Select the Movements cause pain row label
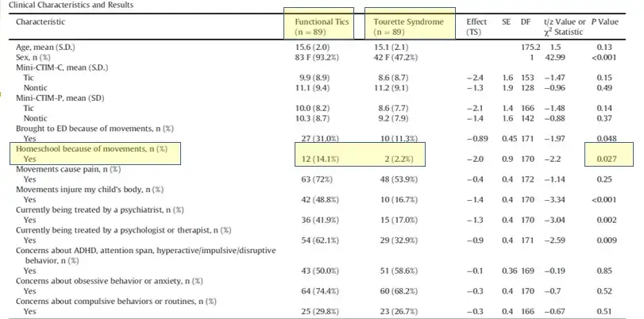The height and width of the screenshot is (319, 644). [x=64, y=168]
